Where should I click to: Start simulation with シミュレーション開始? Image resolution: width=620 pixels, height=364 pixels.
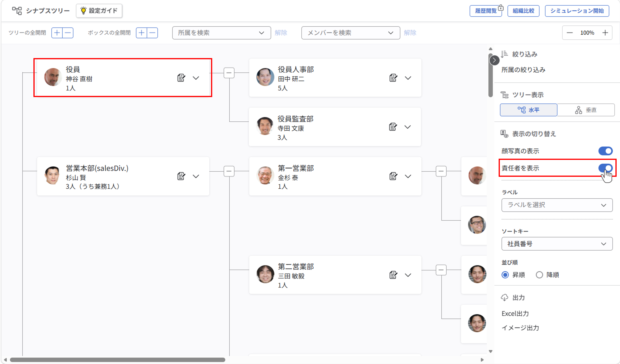tap(577, 11)
